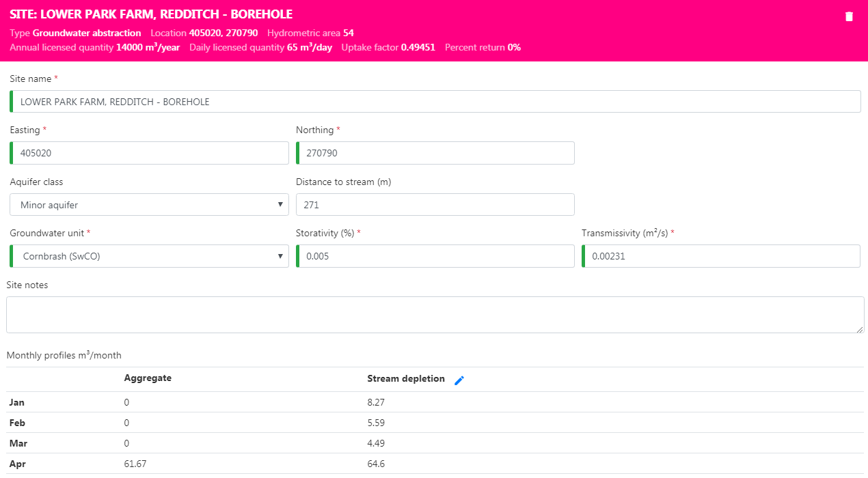
Task: Click the trash icon to delete site
Action: (x=849, y=17)
